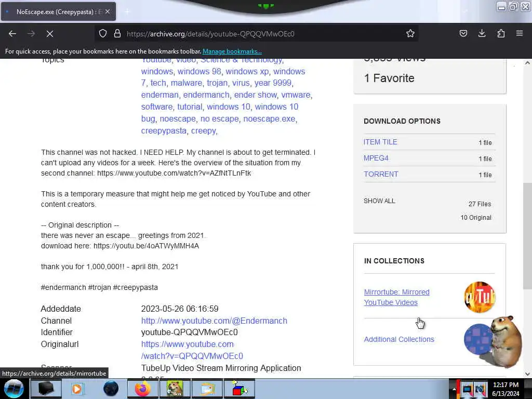Select the 'windows xp' topic tag
The height and width of the screenshot is (399, 532).
point(247,71)
